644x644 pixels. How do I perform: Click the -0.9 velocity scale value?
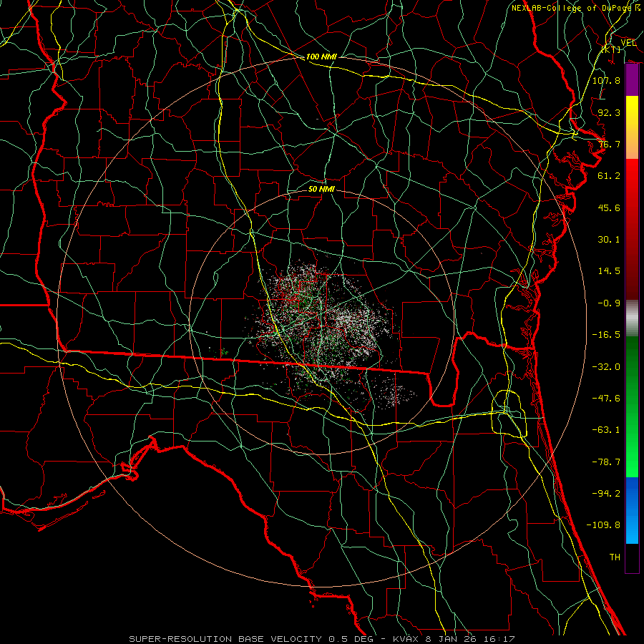click(609, 303)
